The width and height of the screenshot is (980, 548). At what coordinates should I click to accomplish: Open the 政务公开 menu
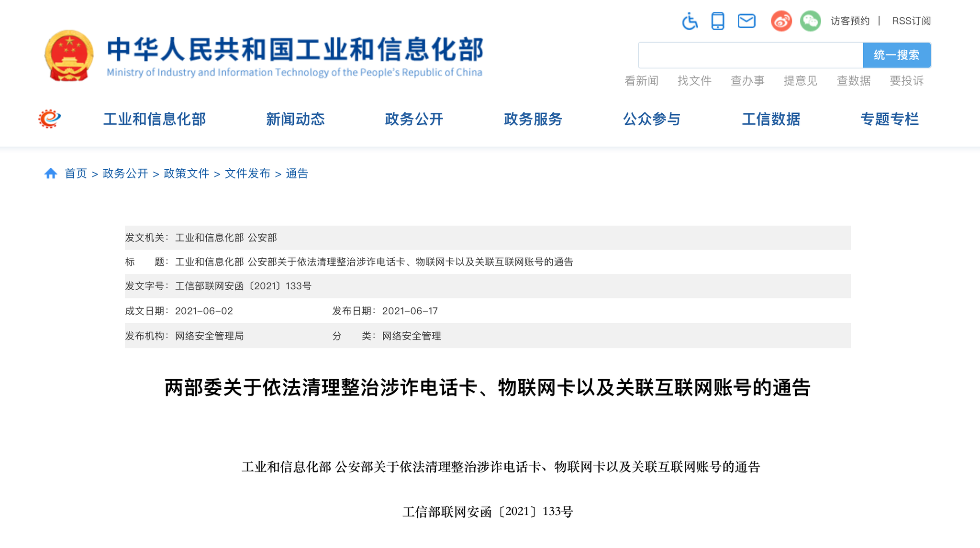(x=414, y=119)
